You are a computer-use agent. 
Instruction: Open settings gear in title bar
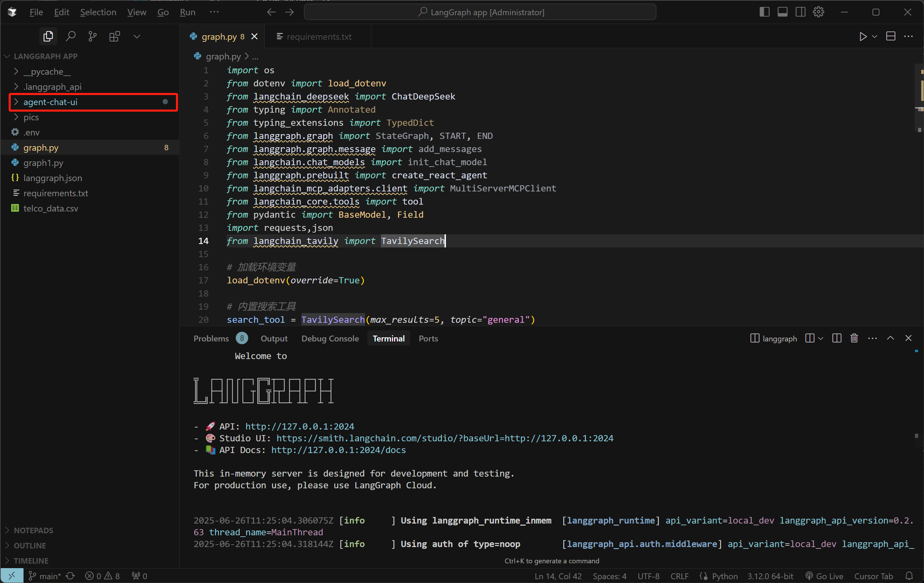[818, 12]
